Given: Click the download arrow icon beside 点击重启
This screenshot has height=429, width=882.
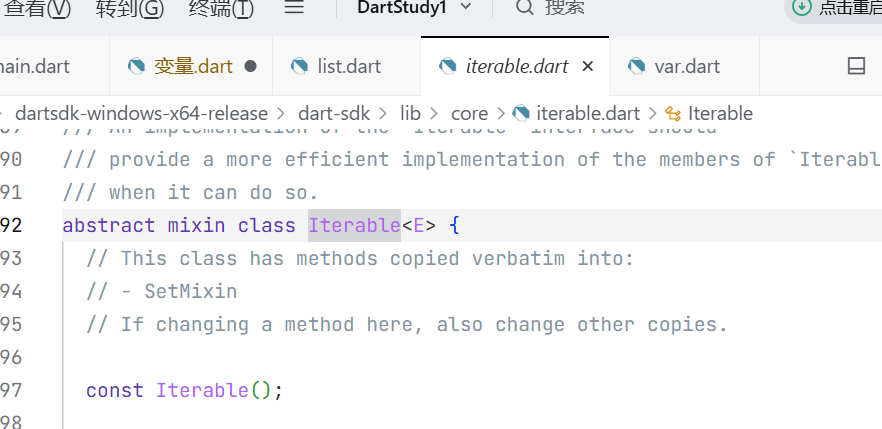Looking at the screenshot, I should pos(802,7).
